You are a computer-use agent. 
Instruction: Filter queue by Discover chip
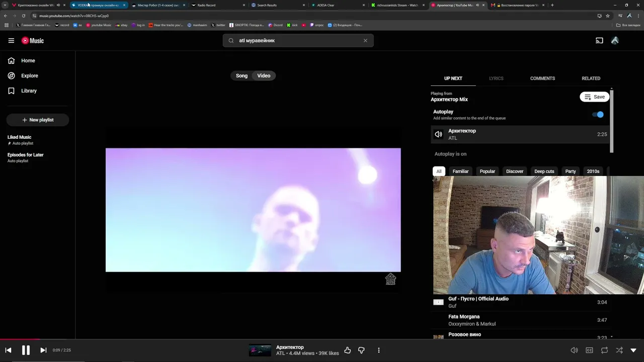click(515, 171)
